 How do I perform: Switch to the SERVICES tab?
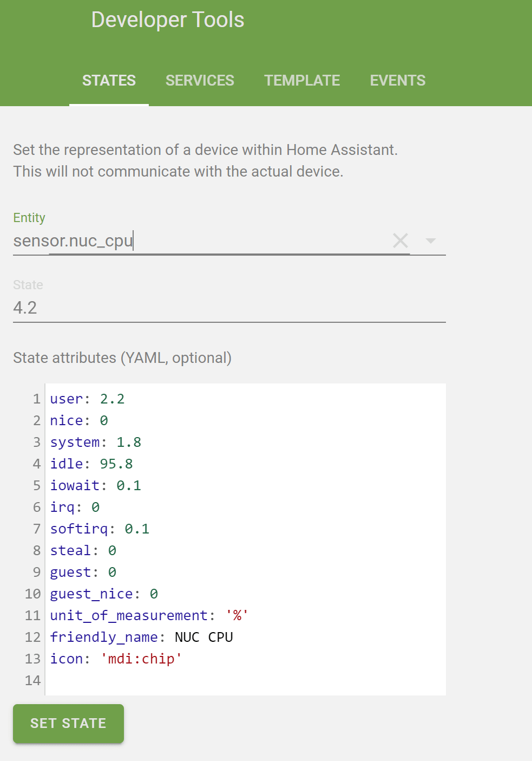(199, 80)
